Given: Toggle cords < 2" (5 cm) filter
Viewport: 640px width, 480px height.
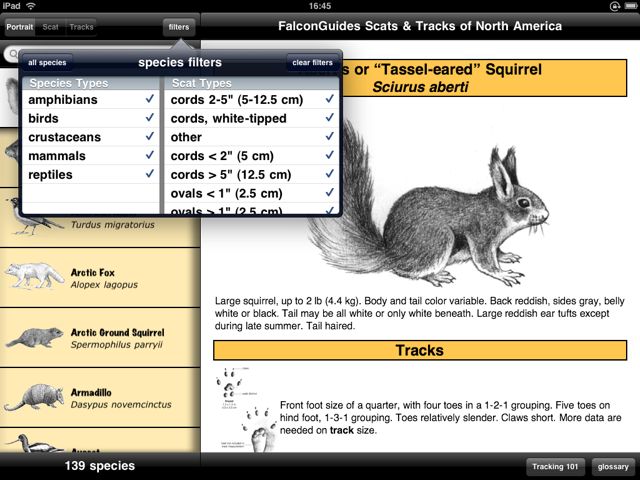Looking at the screenshot, I should (x=252, y=156).
